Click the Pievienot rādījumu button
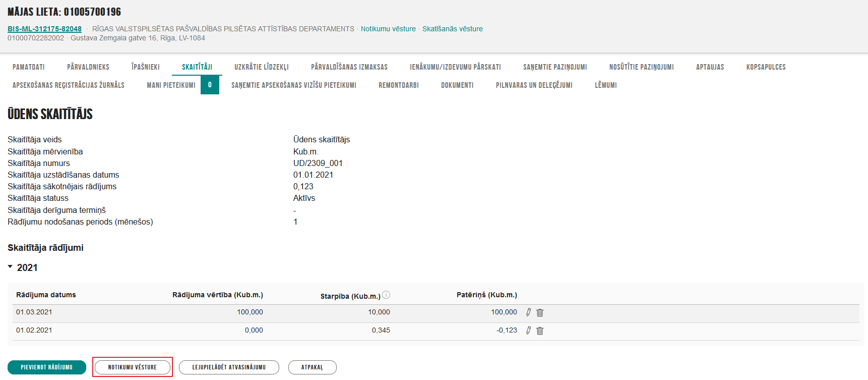Viewport: 868px width, 380px height. (46, 367)
